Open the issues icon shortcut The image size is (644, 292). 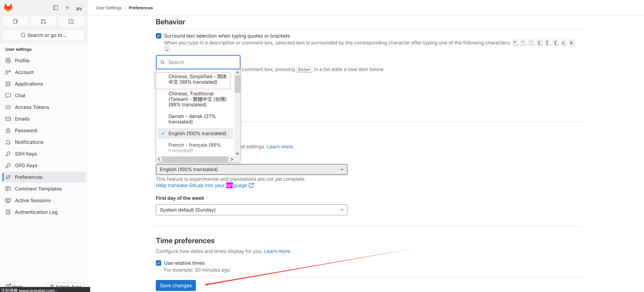coord(16,22)
